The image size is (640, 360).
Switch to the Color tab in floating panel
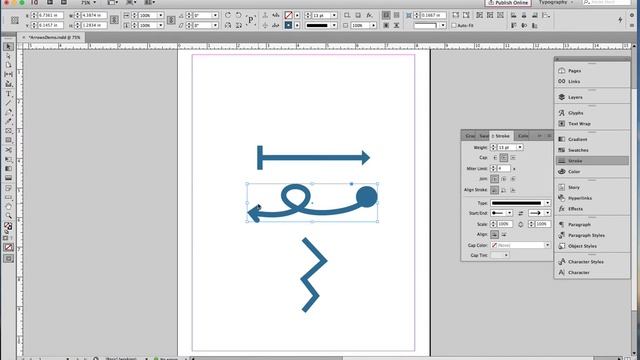pyautogui.click(x=523, y=136)
